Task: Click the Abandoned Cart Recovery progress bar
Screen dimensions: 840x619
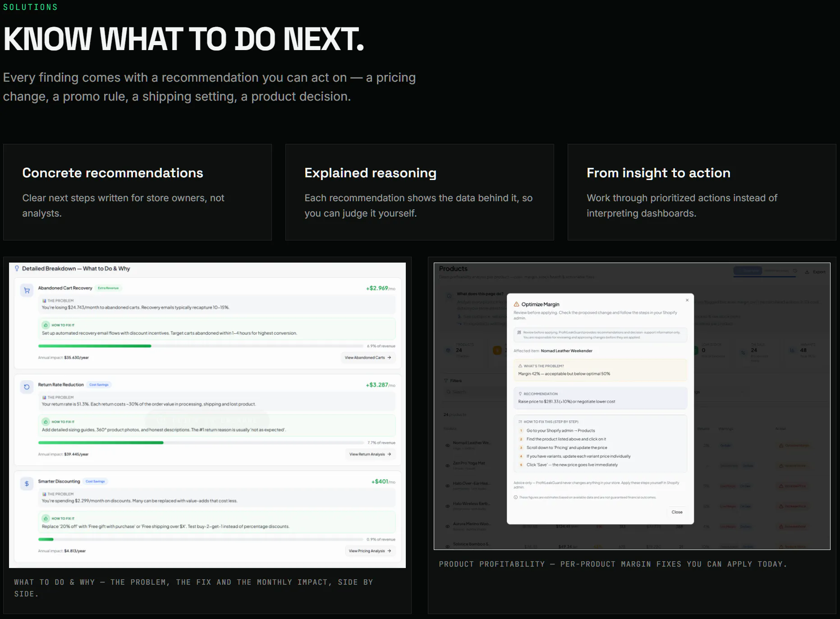Action: [201, 346]
